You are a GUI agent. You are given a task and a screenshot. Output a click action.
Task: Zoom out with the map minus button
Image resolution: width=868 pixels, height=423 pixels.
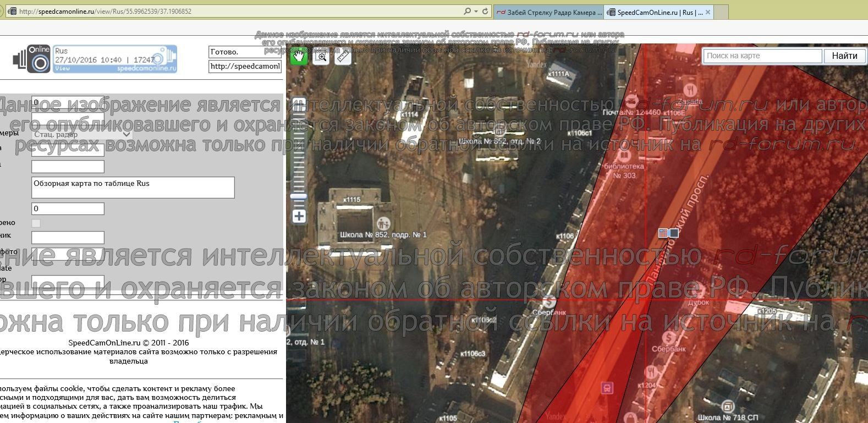(x=299, y=106)
